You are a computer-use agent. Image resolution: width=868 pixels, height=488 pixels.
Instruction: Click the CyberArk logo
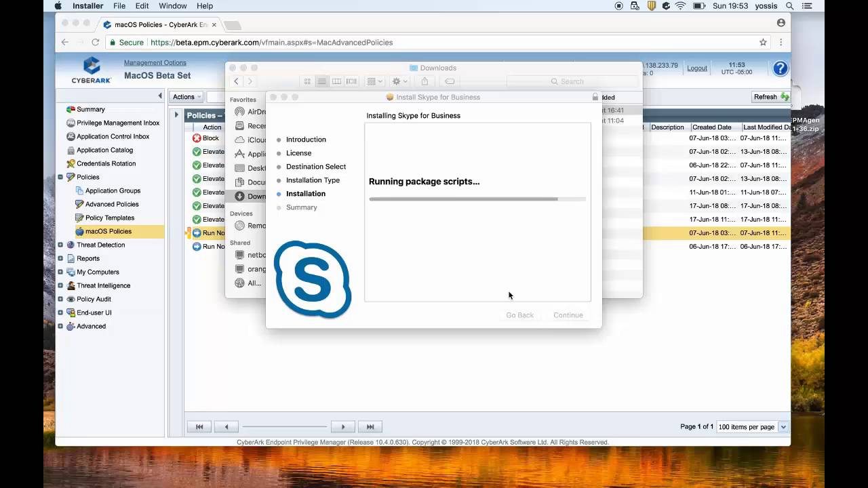click(92, 70)
